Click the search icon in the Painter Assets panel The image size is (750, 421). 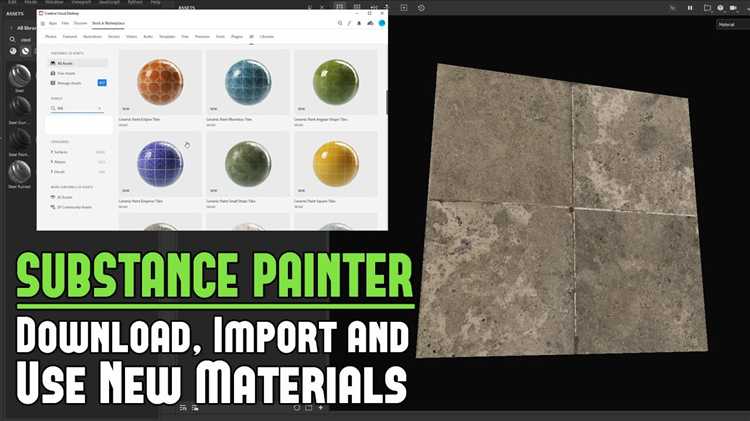[12, 40]
